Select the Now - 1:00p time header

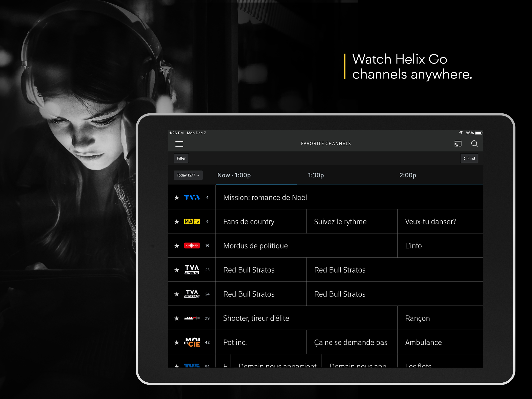pos(234,175)
